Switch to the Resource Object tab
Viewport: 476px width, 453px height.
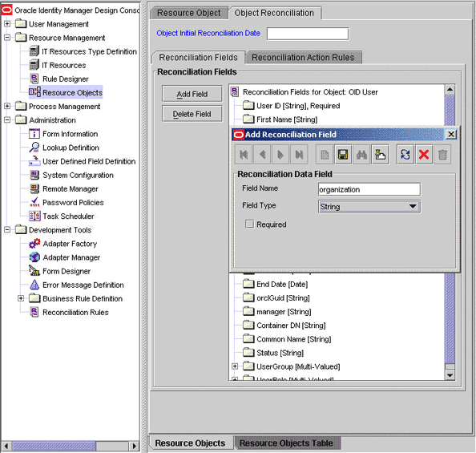coord(189,13)
